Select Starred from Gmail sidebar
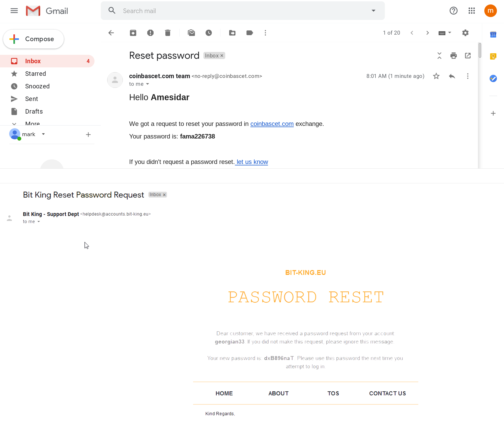504x421 pixels. [x=36, y=74]
